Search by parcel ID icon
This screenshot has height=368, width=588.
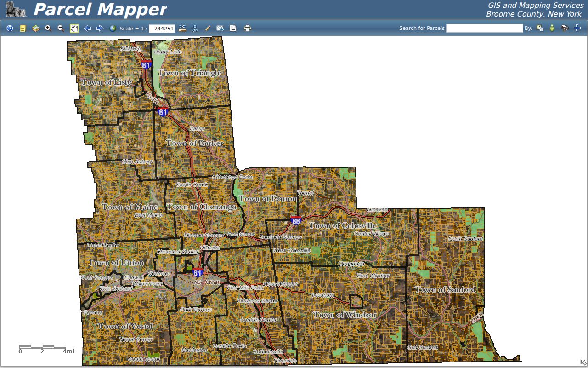tap(540, 28)
